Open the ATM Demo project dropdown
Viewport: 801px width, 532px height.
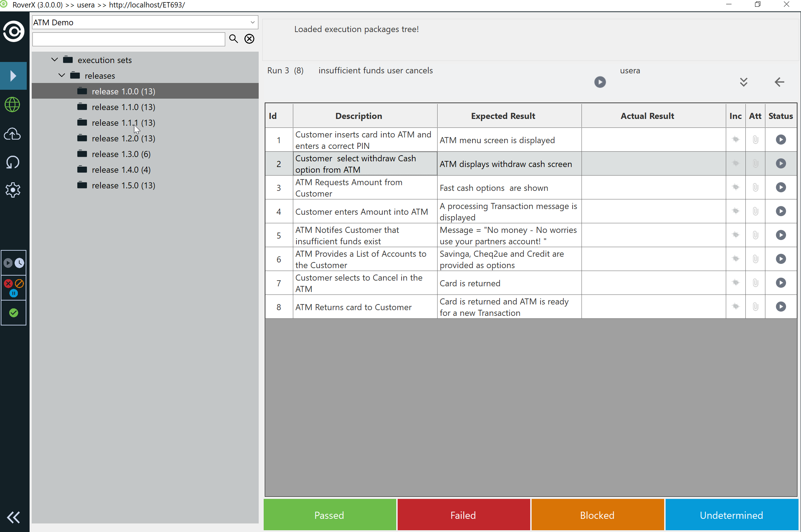252,22
